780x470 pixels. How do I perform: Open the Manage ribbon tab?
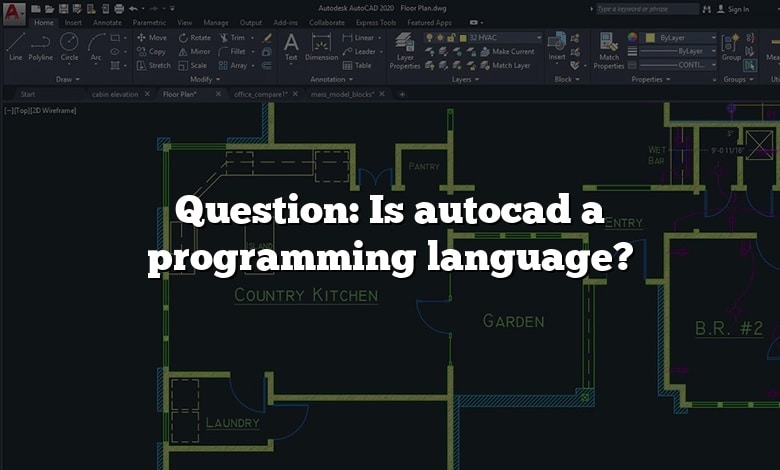click(215, 22)
